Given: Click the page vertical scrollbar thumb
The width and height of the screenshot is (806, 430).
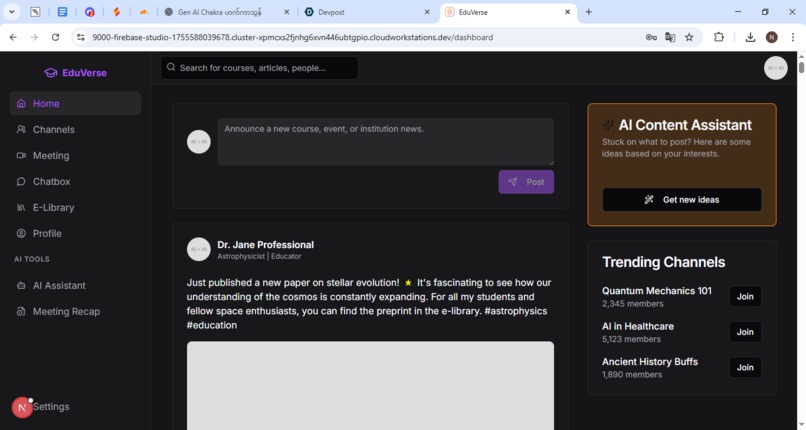Looking at the screenshot, I should pyautogui.click(x=801, y=67).
